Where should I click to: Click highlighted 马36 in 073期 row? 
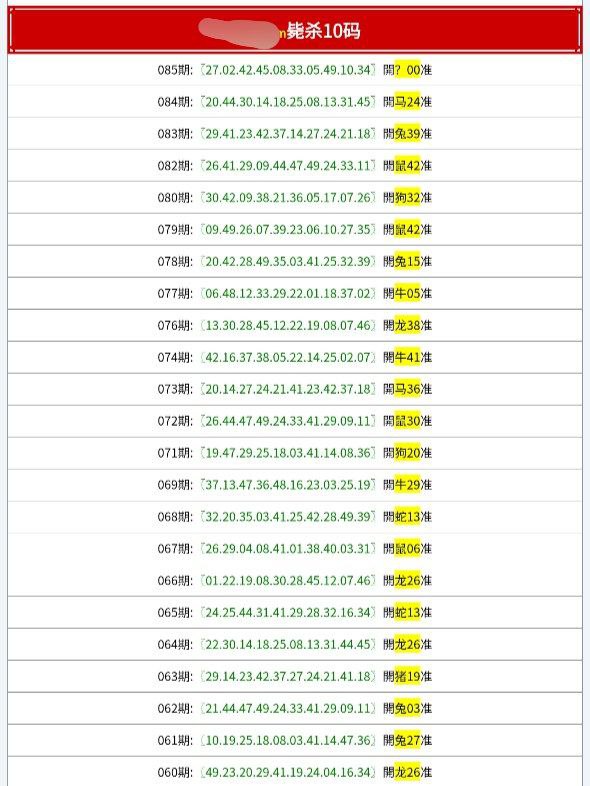(407, 389)
